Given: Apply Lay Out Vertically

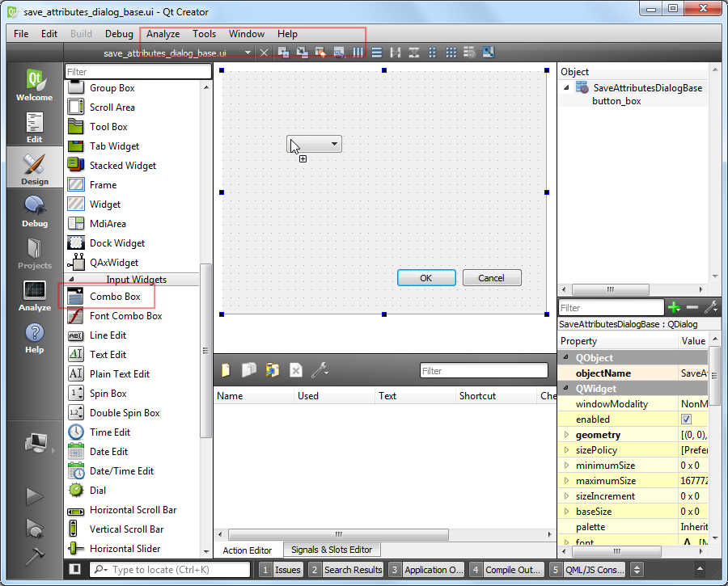Looking at the screenshot, I should (x=376, y=53).
